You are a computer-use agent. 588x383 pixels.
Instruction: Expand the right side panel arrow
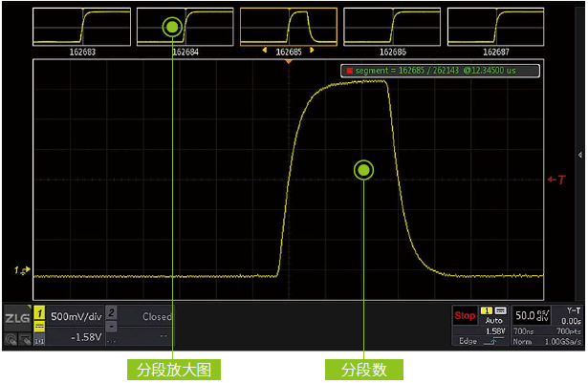tap(580, 154)
